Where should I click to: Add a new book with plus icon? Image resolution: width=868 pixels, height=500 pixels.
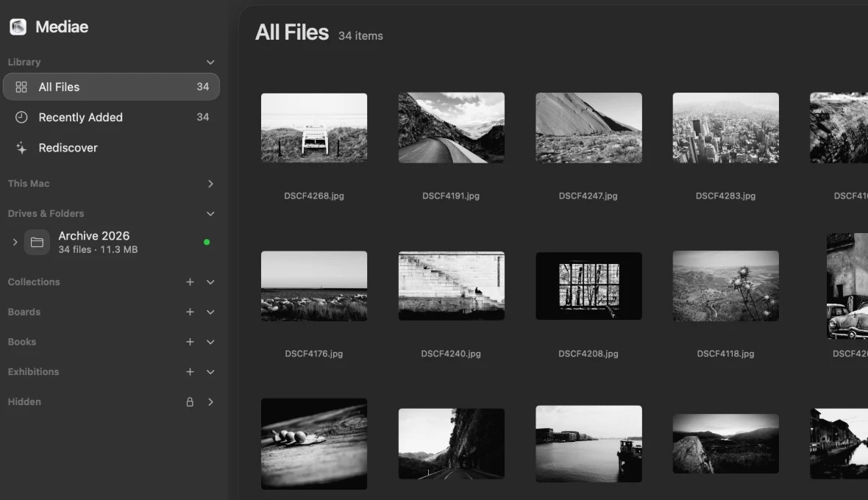(x=190, y=342)
